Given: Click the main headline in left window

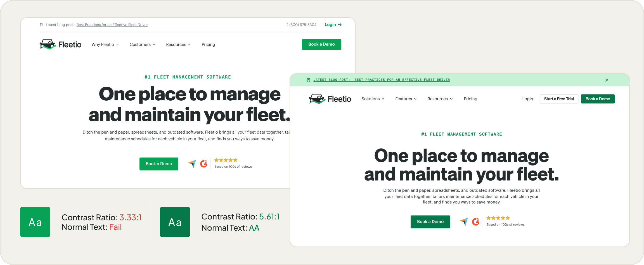Looking at the screenshot, I should 189,104.
